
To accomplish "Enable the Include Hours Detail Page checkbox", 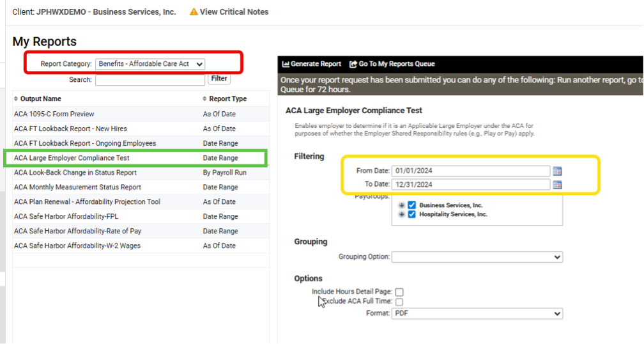I will (399, 292).
